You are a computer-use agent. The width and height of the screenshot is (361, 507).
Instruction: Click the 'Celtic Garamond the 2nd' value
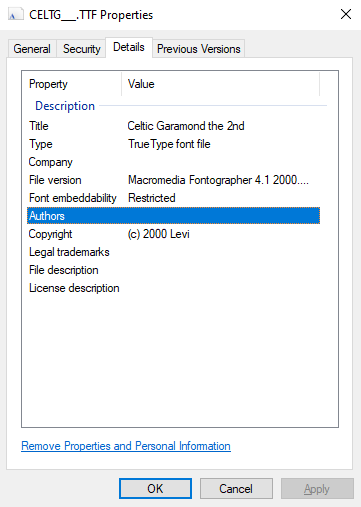(x=186, y=126)
